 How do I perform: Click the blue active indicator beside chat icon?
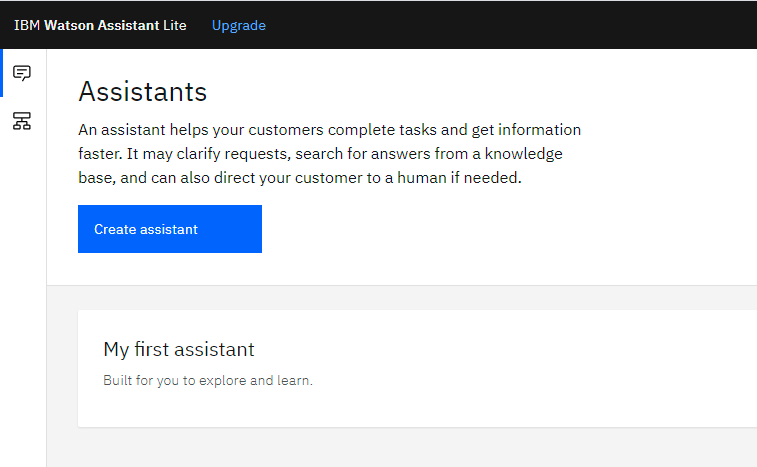pyautogui.click(x=1, y=73)
